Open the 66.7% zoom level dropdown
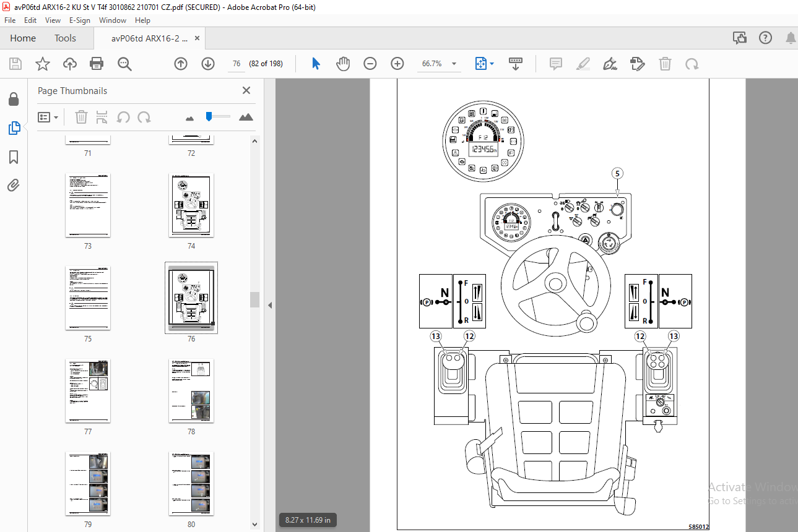798x532 pixels. click(x=440, y=64)
